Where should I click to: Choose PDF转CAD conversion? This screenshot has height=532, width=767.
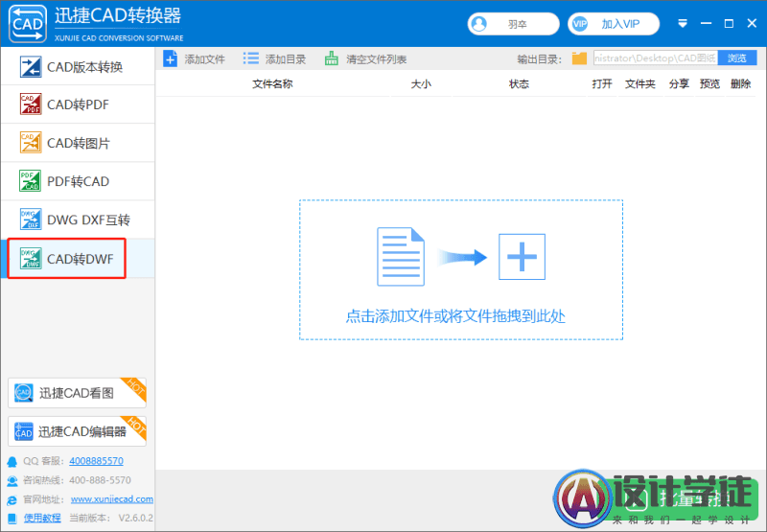78,181
